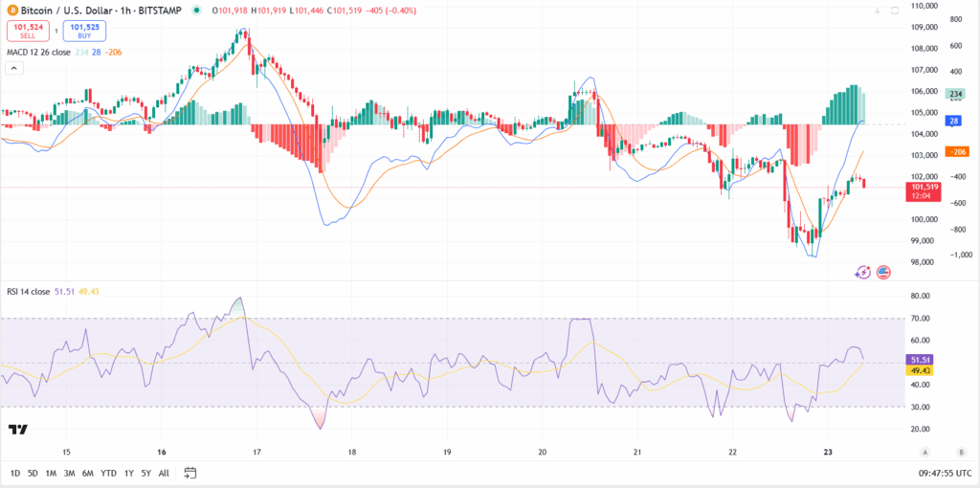Click the yellow 49.43 RSI MA label

click(922, 370)
